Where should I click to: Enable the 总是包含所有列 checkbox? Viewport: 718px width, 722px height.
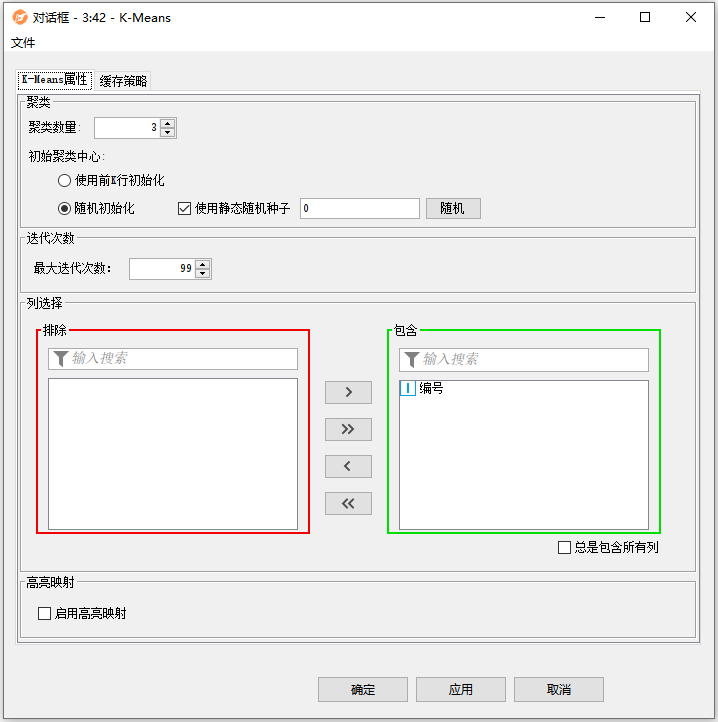tap(565, 547)
